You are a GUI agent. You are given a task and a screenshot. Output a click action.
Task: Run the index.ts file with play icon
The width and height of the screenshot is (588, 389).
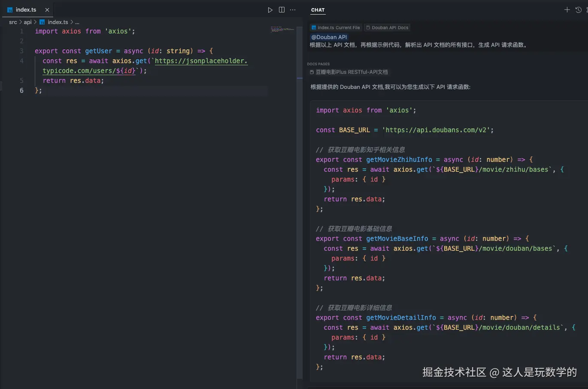pyautogui.click(x=270, y=10)
